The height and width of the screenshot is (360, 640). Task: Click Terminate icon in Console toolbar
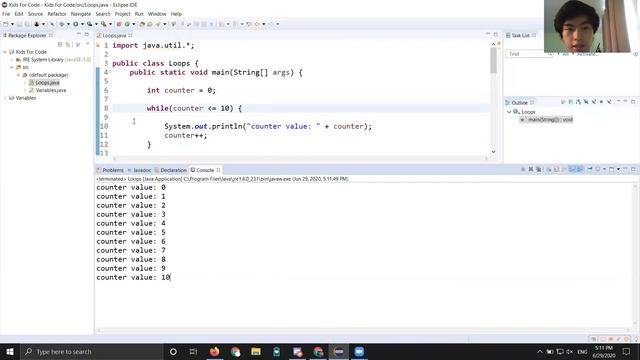[x=523, y=169]
